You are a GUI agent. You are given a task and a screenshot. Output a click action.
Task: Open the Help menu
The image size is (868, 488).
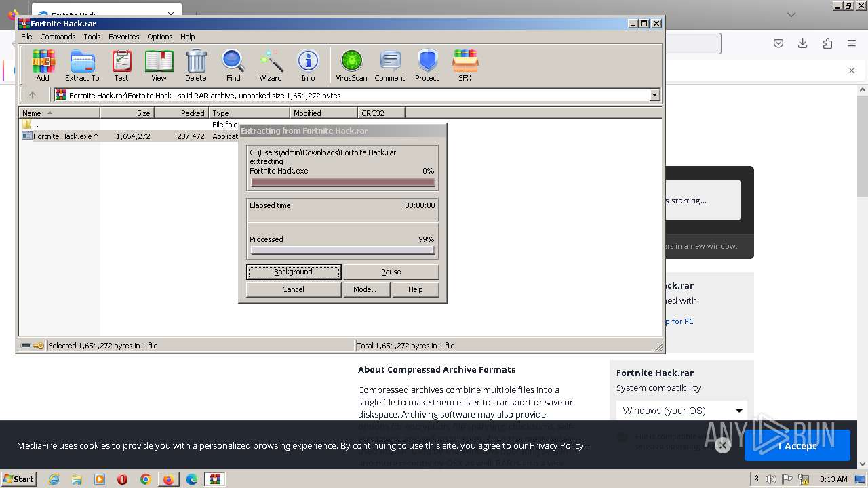pyautogui.click(x=188, y=37)
